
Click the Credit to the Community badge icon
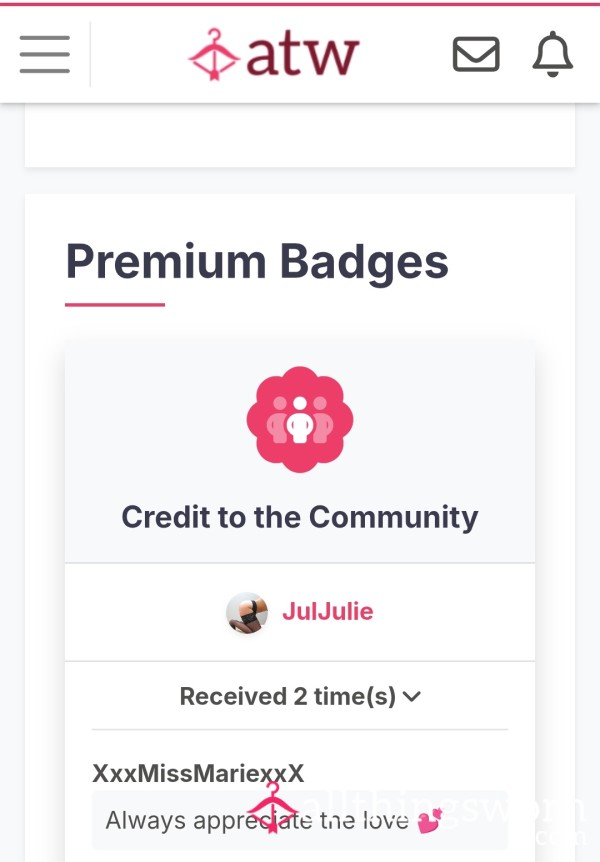300,419
